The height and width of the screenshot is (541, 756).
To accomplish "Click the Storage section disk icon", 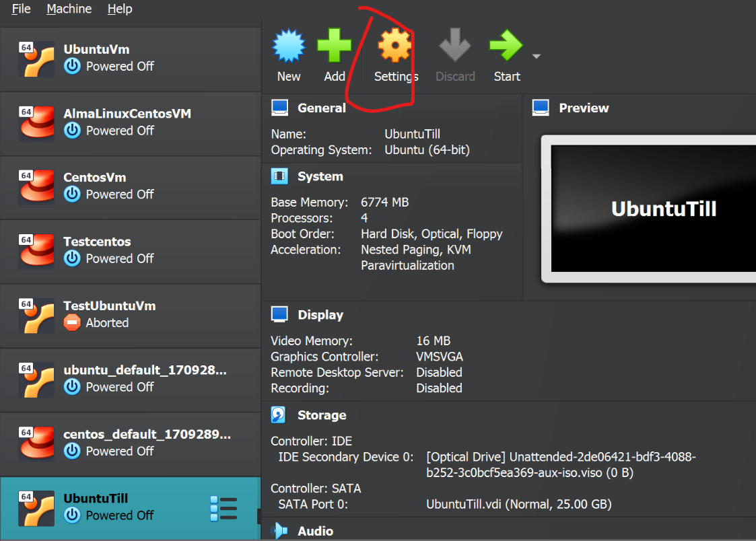I will point(278,414).
